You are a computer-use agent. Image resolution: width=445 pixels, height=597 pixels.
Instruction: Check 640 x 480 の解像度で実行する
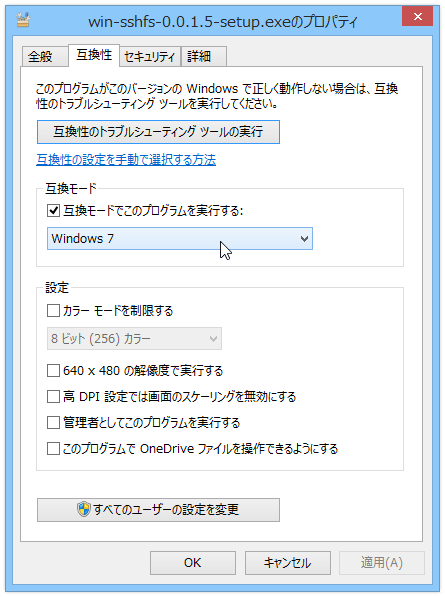pos(53,370)
